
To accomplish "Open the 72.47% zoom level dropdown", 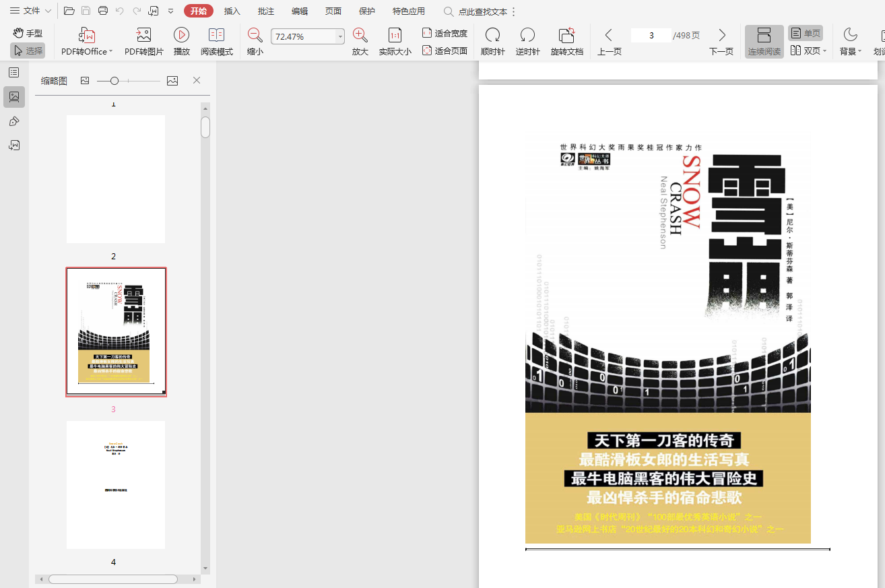I will [x=340, y=36].
